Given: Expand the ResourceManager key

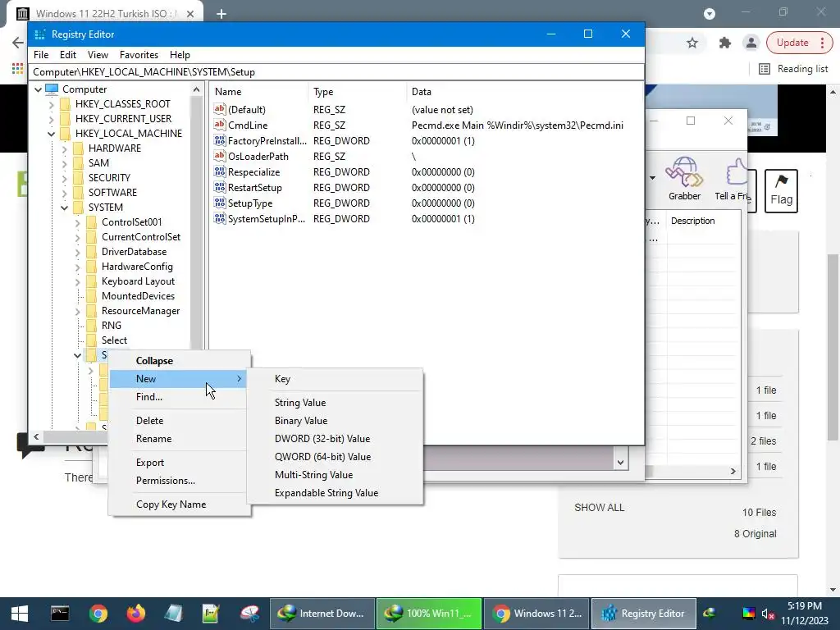Looking at the screenshot, I should tap(78, 311).
